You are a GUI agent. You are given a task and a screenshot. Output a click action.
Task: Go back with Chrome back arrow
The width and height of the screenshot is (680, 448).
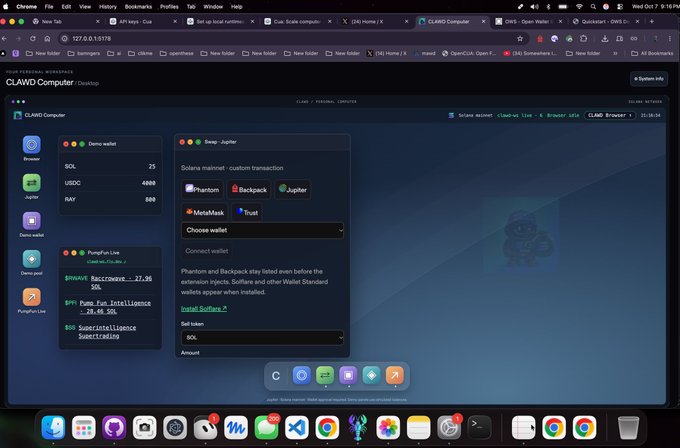pyautogui.click(x=4, y=39)
